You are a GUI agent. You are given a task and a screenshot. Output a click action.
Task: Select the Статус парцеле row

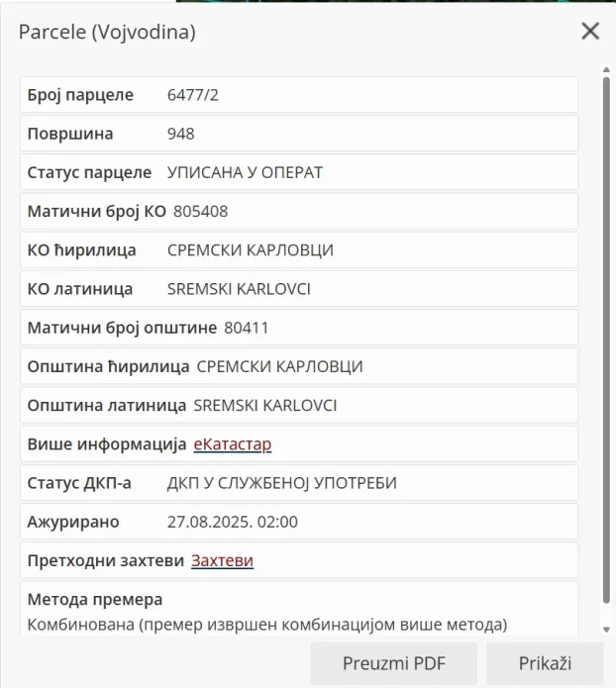[x=298, y=172]
